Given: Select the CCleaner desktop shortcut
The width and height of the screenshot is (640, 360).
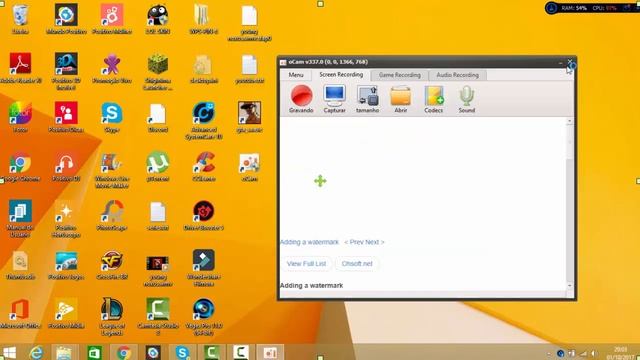Looking at the screenshot, I should click(204, 167).
